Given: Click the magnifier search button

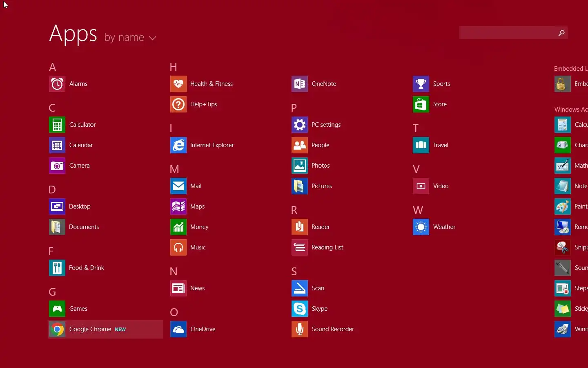Looking at the screenshot, I should click(x=561, y=33).
